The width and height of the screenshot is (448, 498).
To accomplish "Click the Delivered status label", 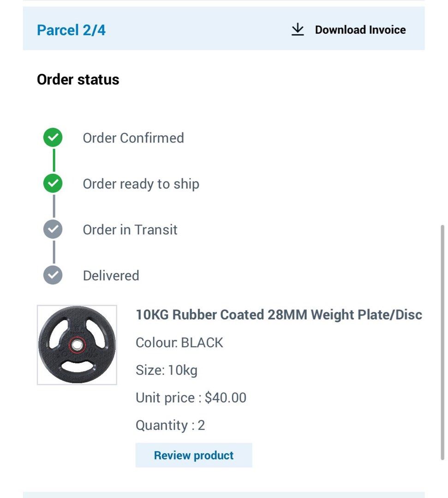I will [x=111, y=276].
